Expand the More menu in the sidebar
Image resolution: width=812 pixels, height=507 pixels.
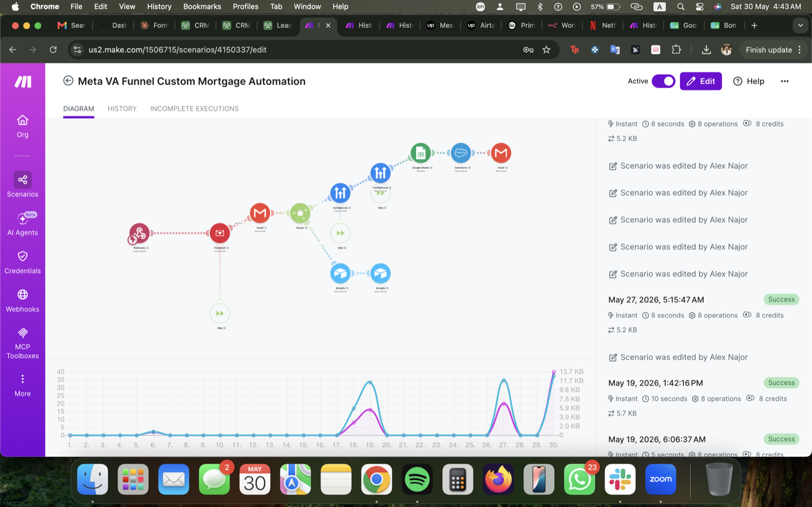coord(22,385)
